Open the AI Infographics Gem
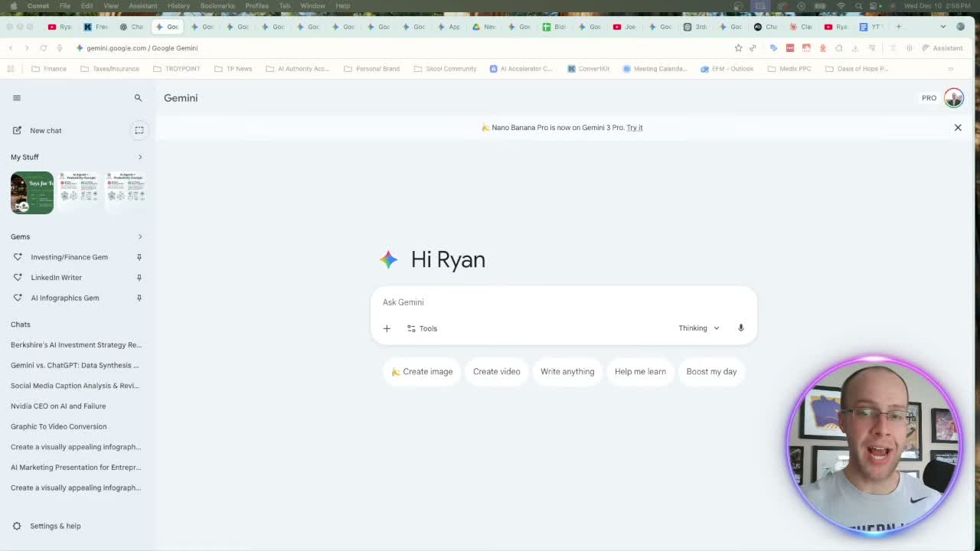The width and height of the screenshot is (980, 551). tap(64, 298)
